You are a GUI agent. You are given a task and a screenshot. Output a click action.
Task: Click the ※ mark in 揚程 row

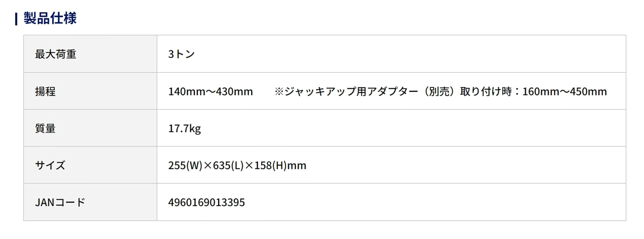click(279, 92)
